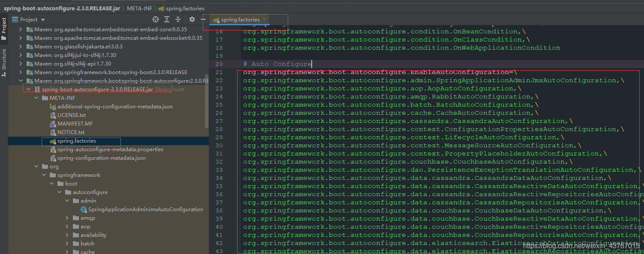Click the Select Opened File locate icon

(x=156, y=19)
